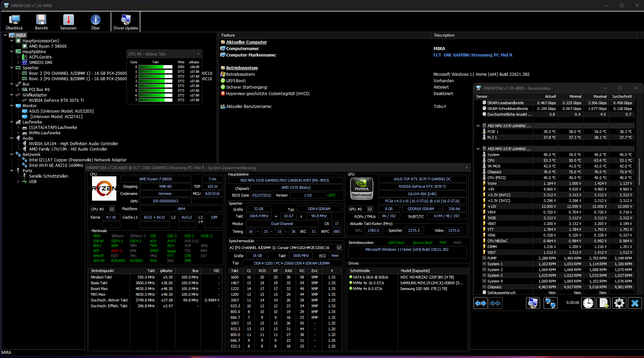Open the GPU #0 dropdown in the summary
Viewport: 644px width, 358px height.
(370, 209)
